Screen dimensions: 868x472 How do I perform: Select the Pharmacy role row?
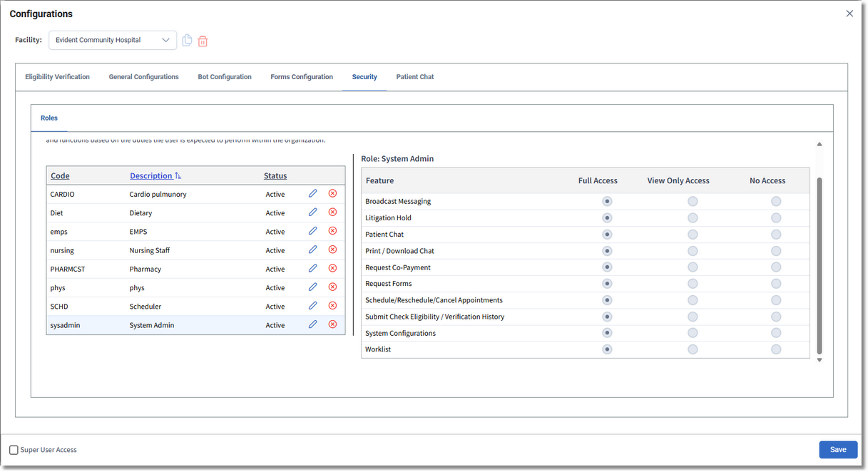195,269
